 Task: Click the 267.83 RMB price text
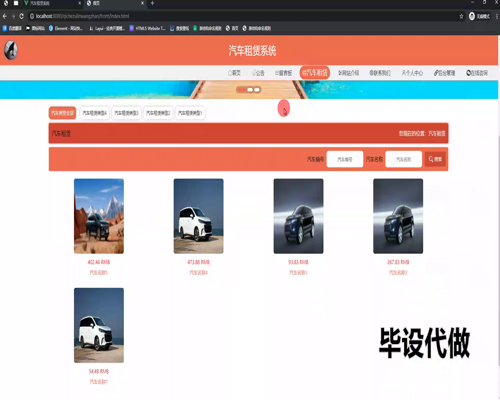[398, 262]
